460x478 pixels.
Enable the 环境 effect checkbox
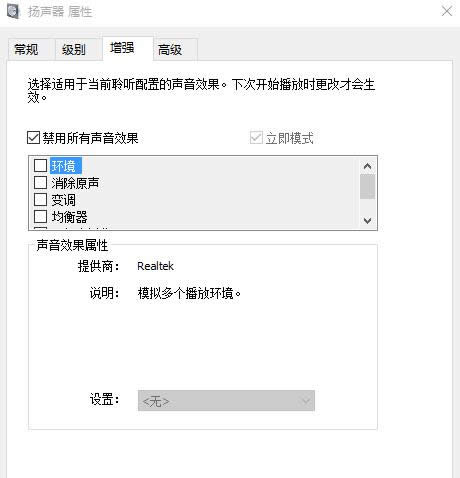pyautogui.click(x=40, y=165)
